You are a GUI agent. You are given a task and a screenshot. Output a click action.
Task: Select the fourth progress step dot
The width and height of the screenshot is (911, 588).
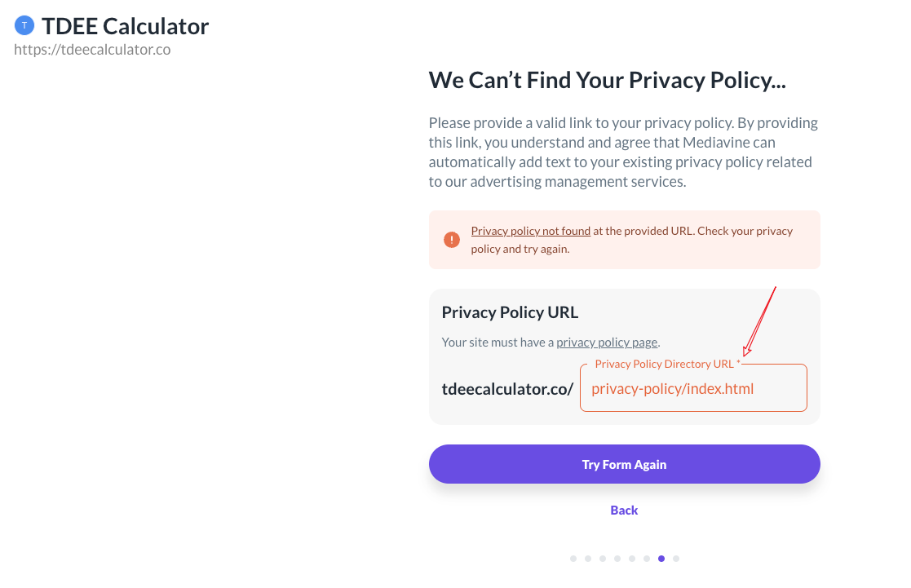click(617, 559)
